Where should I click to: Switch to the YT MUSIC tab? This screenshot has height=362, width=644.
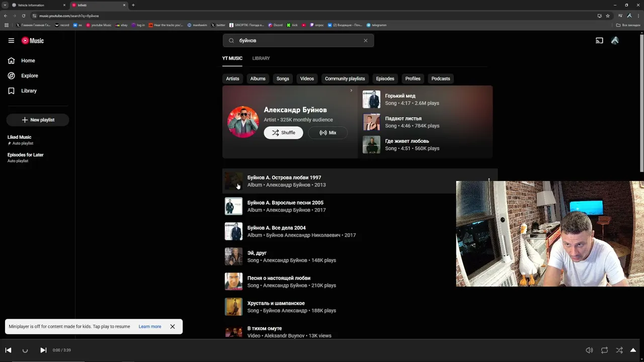[x=232, y=58]
